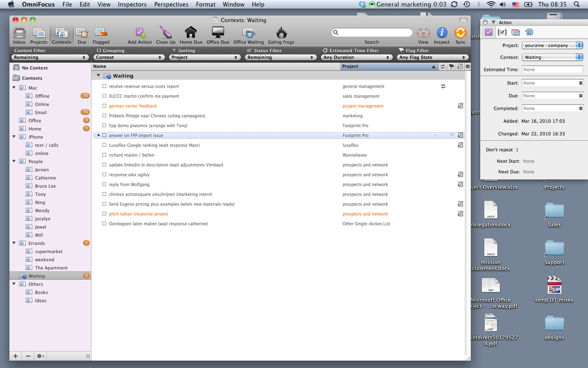Image resolution: width=588 pixels, height=368 pixels.
Task: Select the Waiting context in sidebar
Action: [x=50, y=276]
